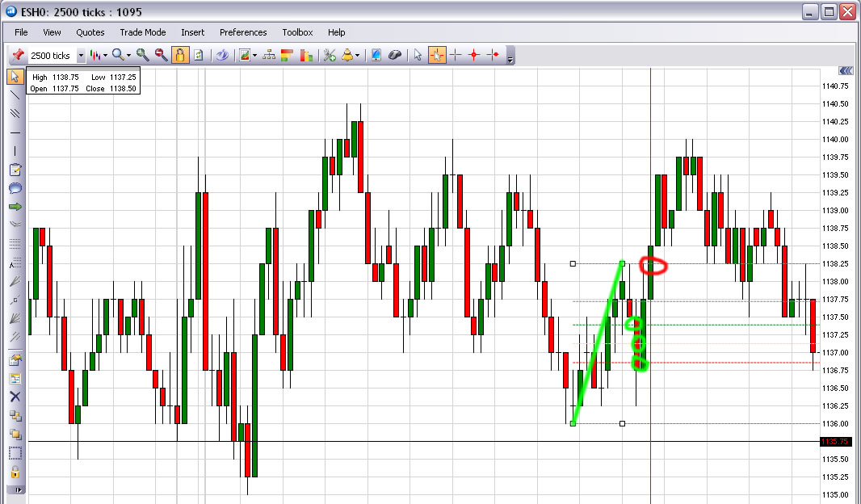Click the magnifier zoom tool icon

[x=117, y=55]
